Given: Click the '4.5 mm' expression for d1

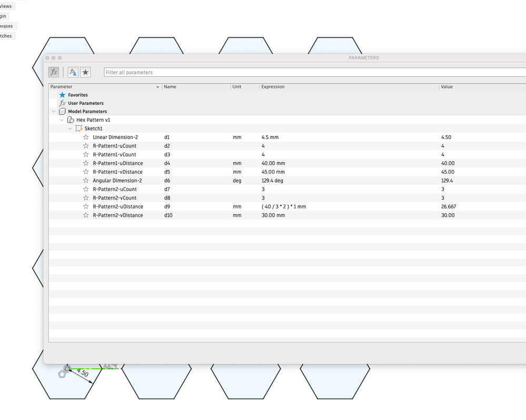Looking at the screenshot, I should [x=270, y=137].
